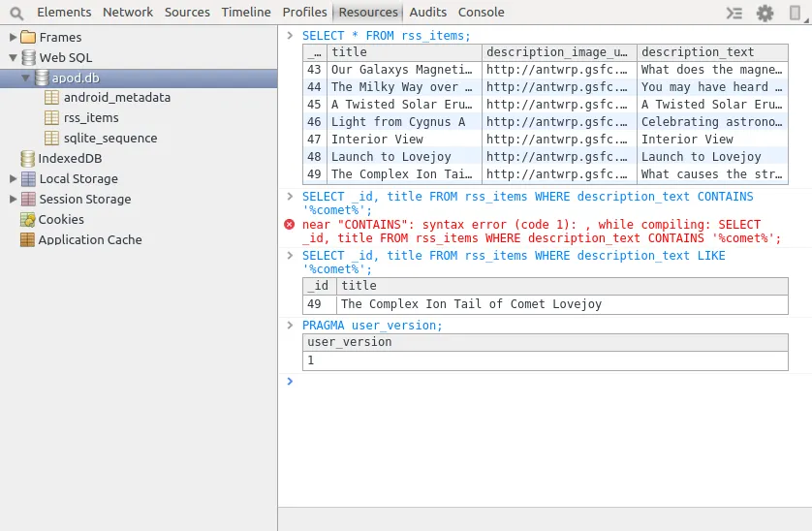Image resolution: width=812 pixels, height=531 pixels.
Task: Open the Application Cache item
Action: tap(89, 239)
